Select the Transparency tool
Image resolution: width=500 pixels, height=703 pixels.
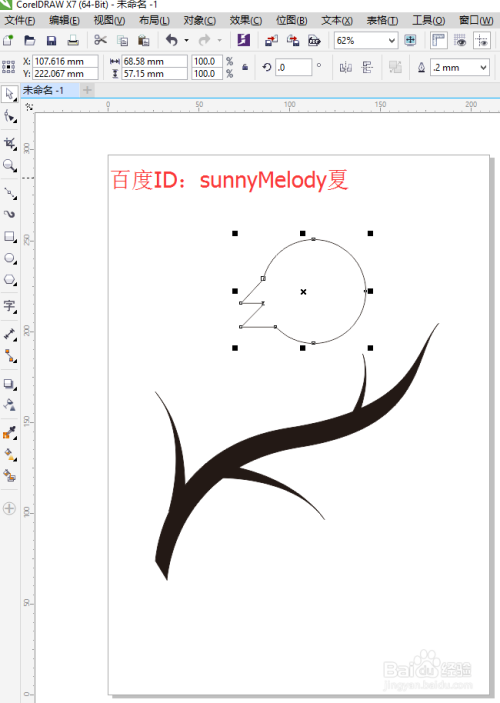9,405
